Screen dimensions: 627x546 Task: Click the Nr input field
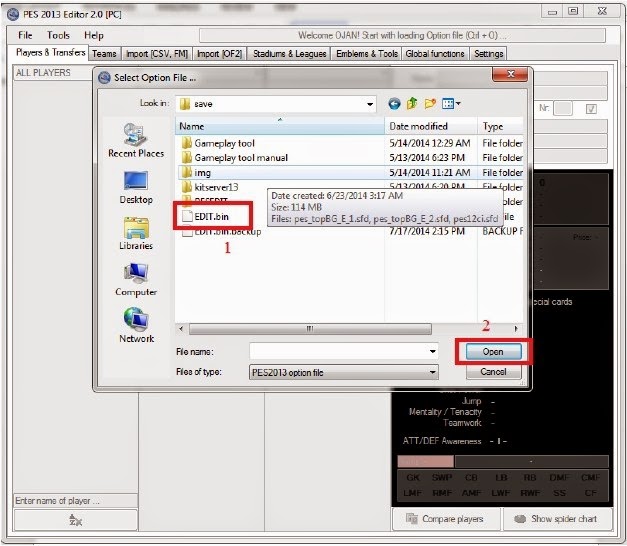pos(563,108)
